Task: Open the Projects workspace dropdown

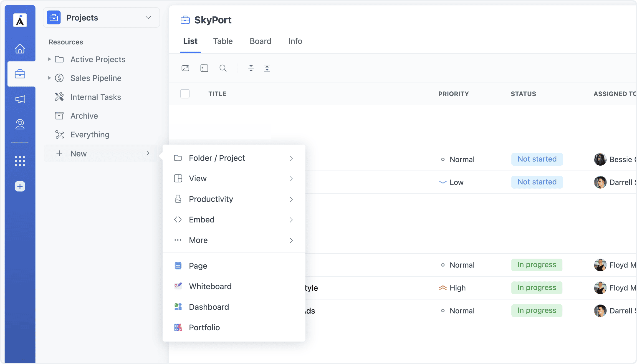Action: pos(148,18)
